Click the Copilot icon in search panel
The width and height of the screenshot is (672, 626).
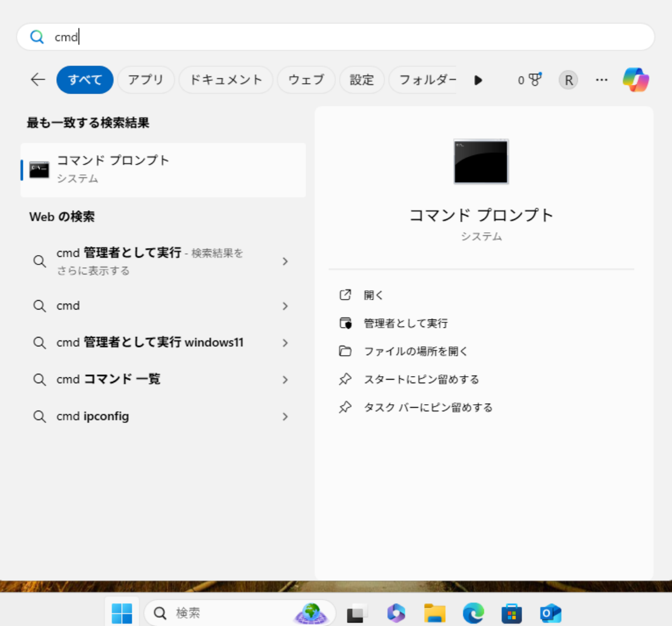pos(636,80)
